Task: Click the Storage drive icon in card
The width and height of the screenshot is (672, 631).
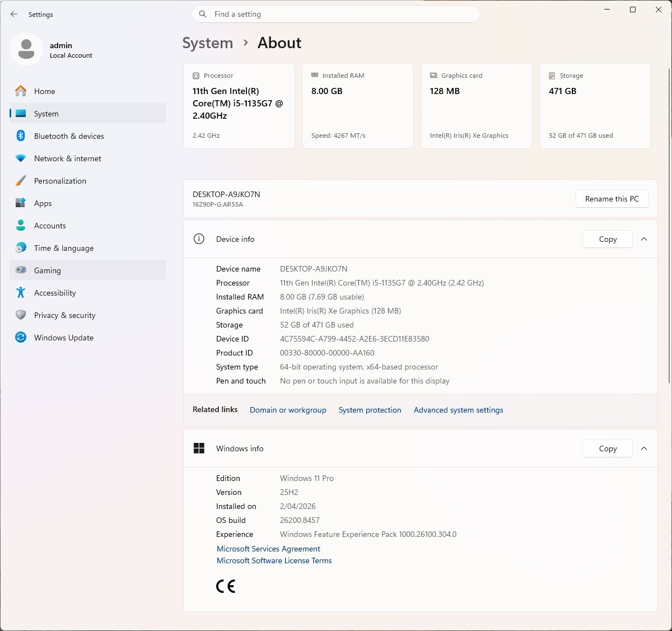Action: [x=552, y=76]
